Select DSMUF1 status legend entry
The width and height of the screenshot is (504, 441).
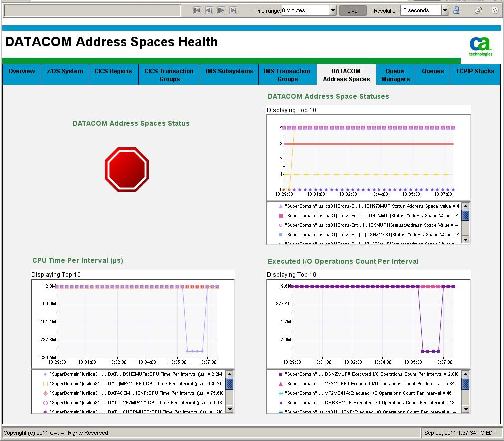(x=369, y=225)
